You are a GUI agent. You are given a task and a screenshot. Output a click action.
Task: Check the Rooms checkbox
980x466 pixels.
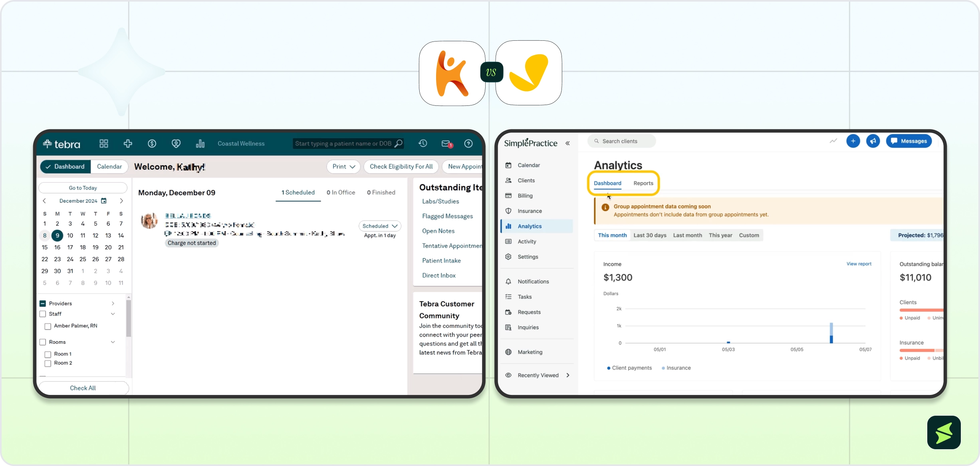coord(43,342)
